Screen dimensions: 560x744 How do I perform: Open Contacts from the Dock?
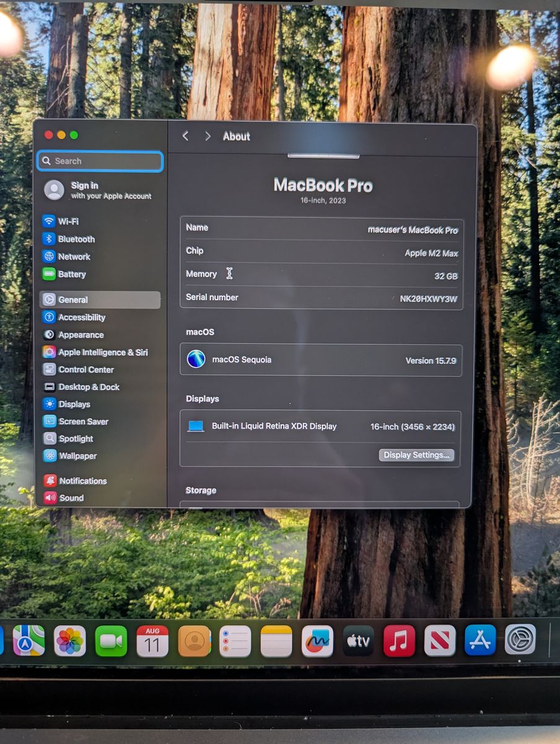click(x=195, y=640)
